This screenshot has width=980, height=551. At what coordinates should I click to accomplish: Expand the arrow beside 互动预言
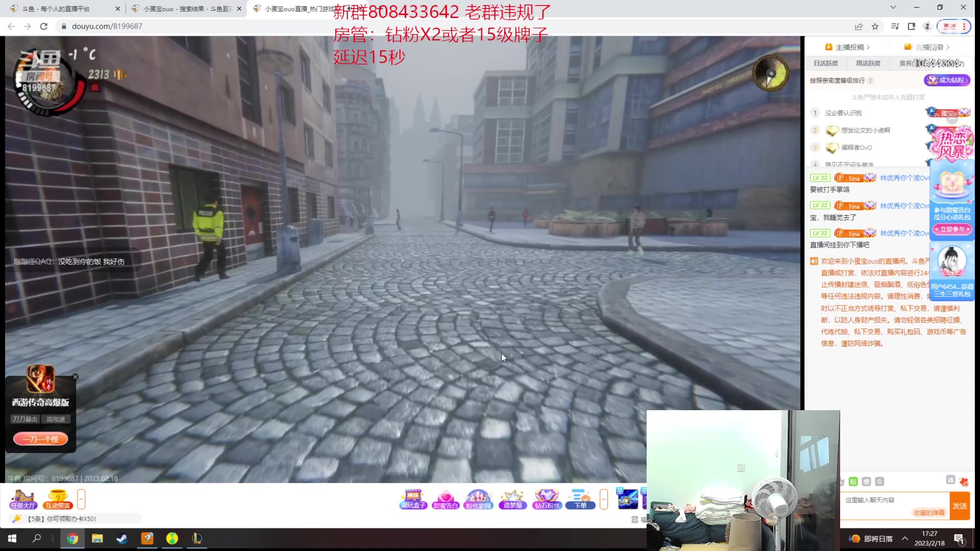click(81, 499)
